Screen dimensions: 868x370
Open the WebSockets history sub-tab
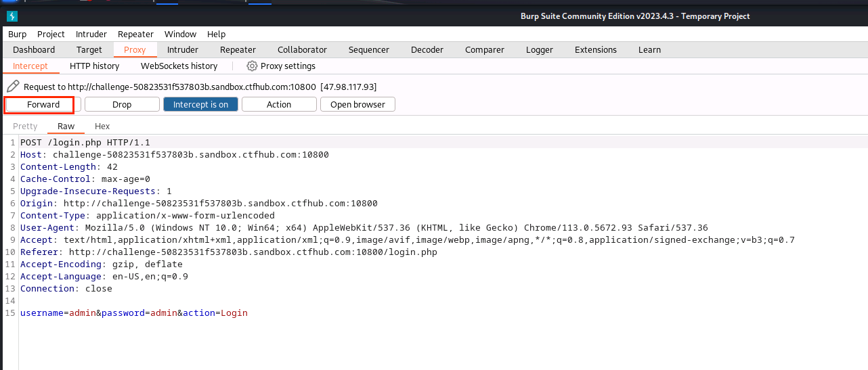179,66
